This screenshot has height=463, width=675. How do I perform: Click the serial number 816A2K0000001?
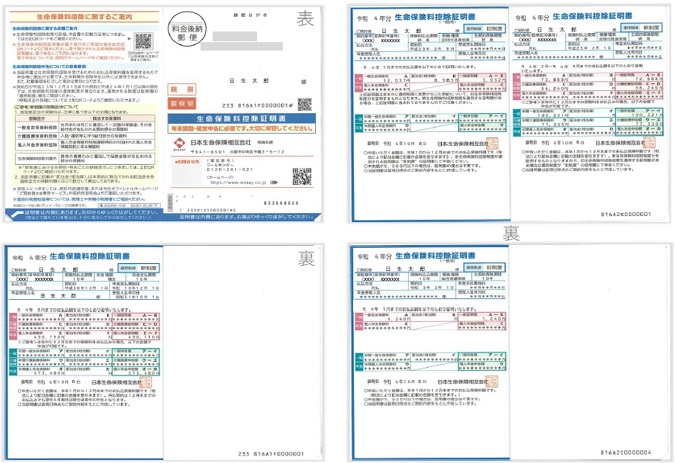[628, 214]
